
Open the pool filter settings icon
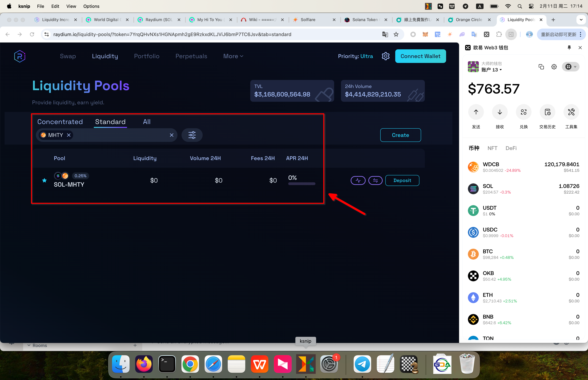coord(192,135)
